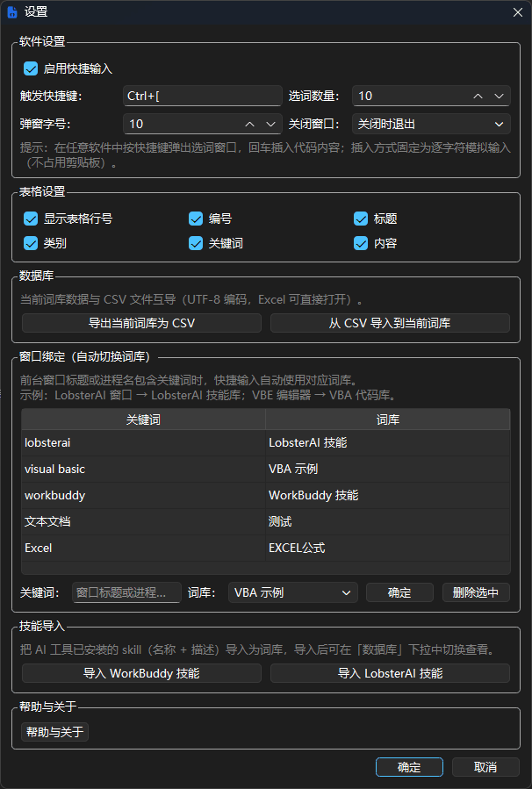This screenshot has width=532, height=789.
Task: Select the workbuddy keyword row
Action: pos(143,495)
